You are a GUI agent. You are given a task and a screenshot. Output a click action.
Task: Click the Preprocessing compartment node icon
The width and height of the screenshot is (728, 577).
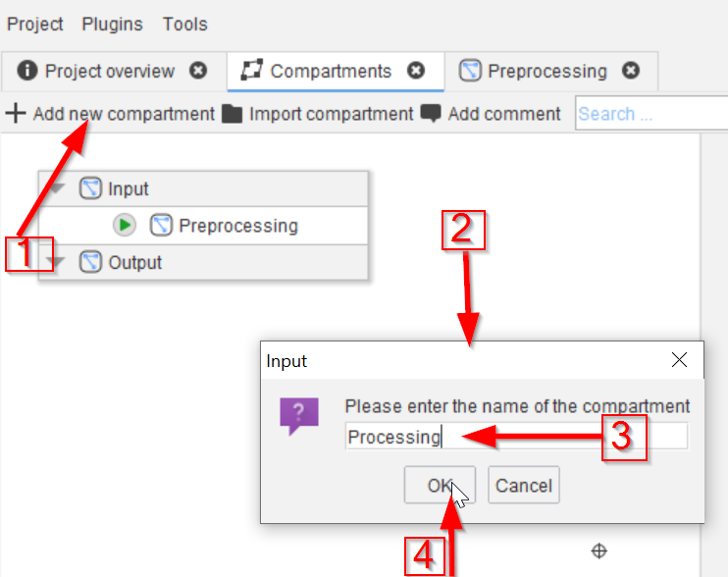tap(162, 226)
